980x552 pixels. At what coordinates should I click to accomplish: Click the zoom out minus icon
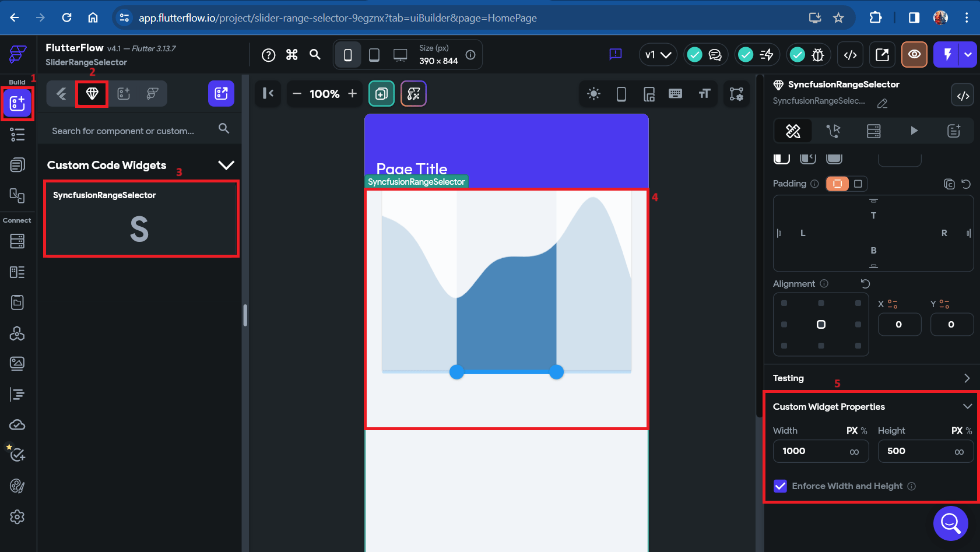pos(297,94)
